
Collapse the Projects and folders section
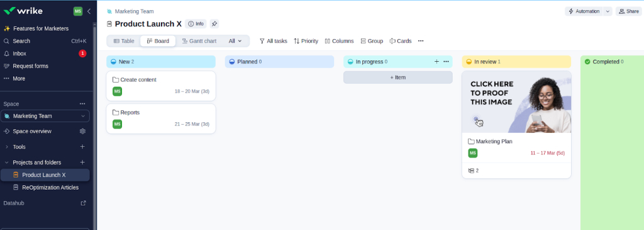6,163
